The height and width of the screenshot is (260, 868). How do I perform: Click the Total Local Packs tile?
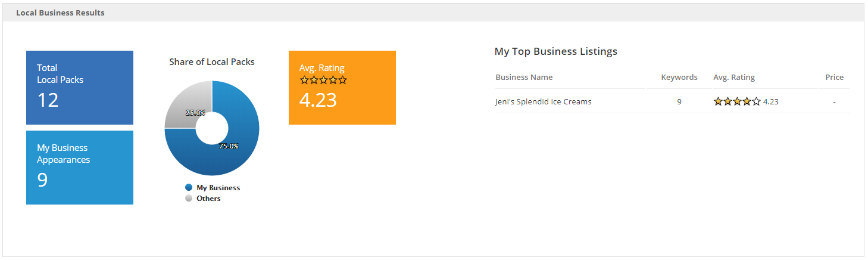pyautogui.click(x=80, y=87)
